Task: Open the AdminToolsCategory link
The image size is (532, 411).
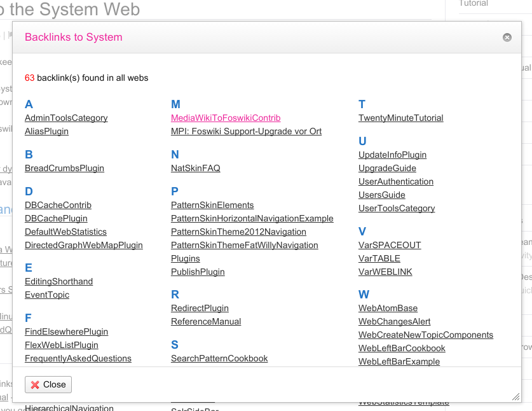Action: [x=66, y=118]
